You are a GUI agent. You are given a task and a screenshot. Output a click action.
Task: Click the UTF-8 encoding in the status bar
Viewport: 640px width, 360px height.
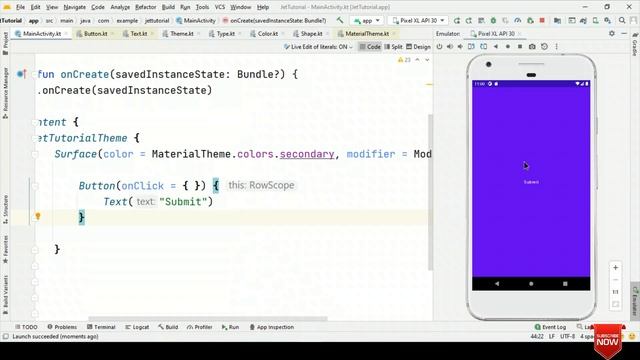567,337
